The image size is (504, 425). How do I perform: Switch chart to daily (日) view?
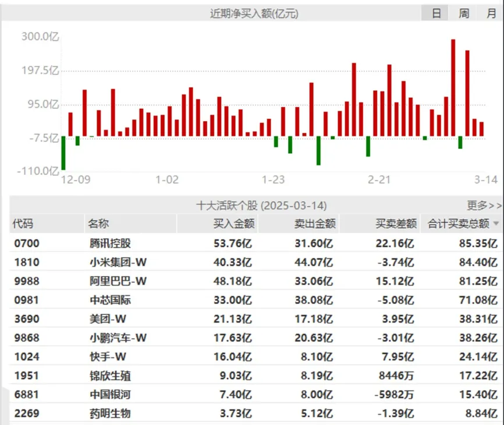click(435, 13)
